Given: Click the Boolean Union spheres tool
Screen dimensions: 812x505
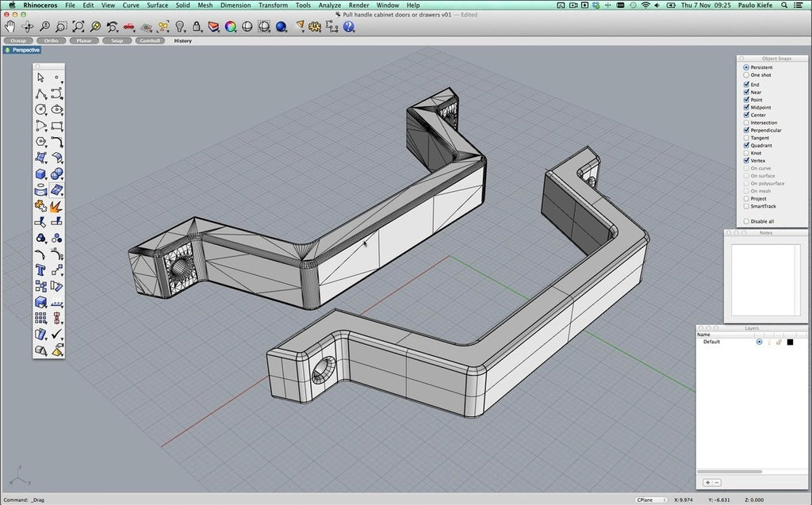Looking at the screenshot, I should [57, 174].
